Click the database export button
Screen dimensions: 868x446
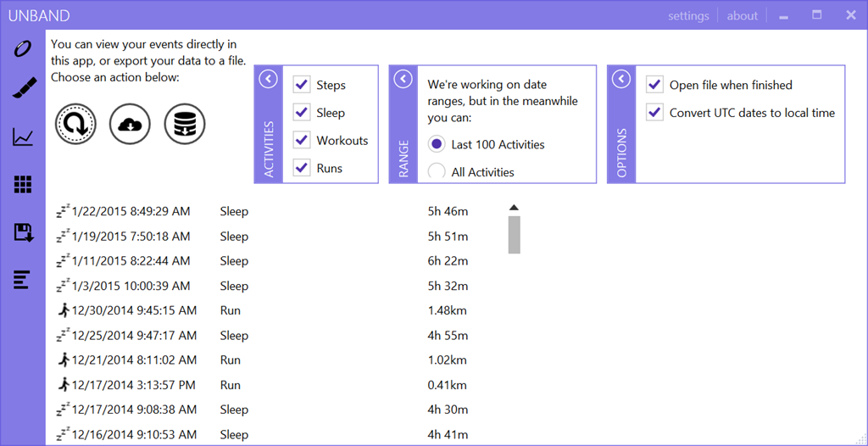(x=185, y=124)
